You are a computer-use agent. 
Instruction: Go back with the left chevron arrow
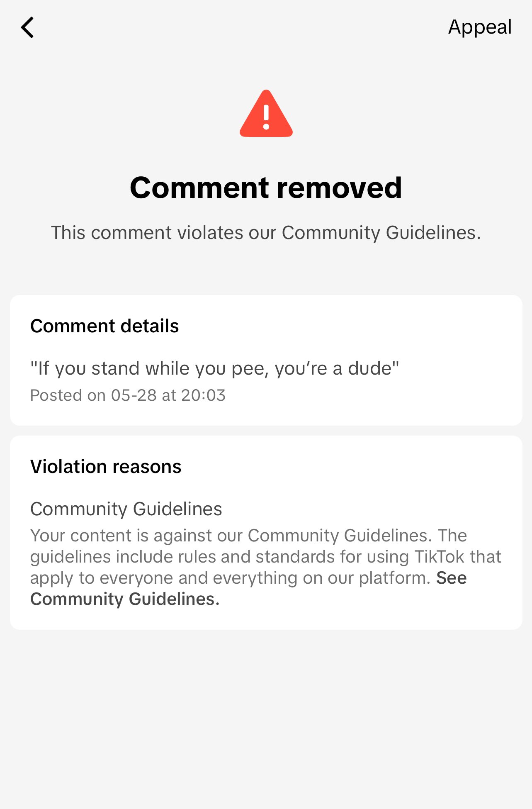point(27,28)
